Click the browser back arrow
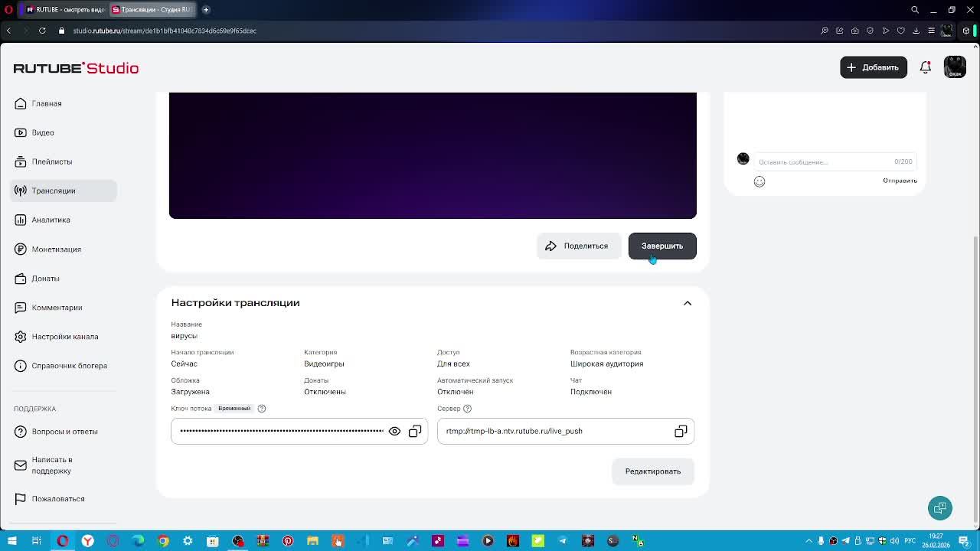The height and width of the screenshot is (551, 980). (8, 31)
